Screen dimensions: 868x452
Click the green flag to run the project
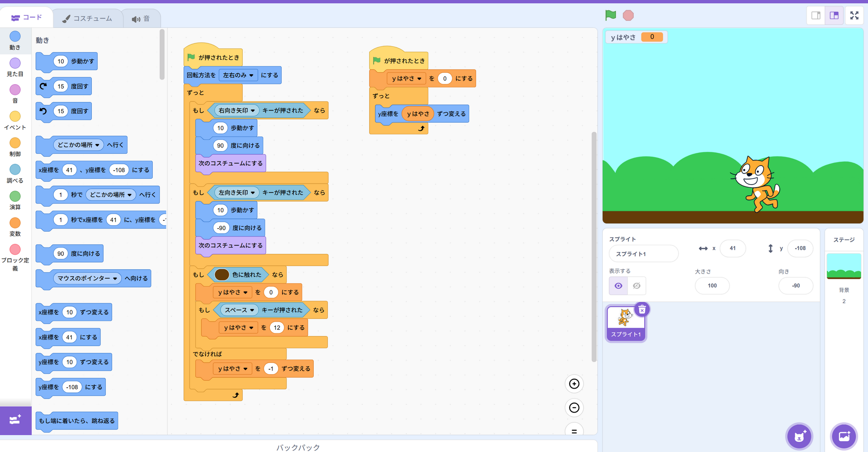click(610, 15)
